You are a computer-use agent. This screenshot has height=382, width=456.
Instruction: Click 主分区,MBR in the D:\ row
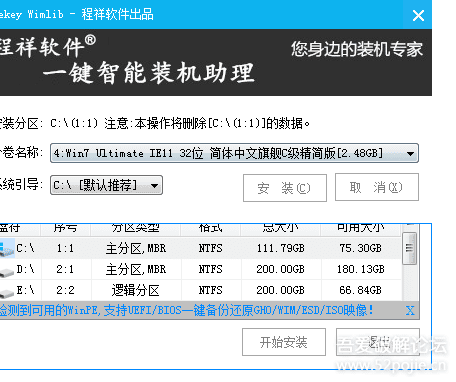(x=136, y=269)
